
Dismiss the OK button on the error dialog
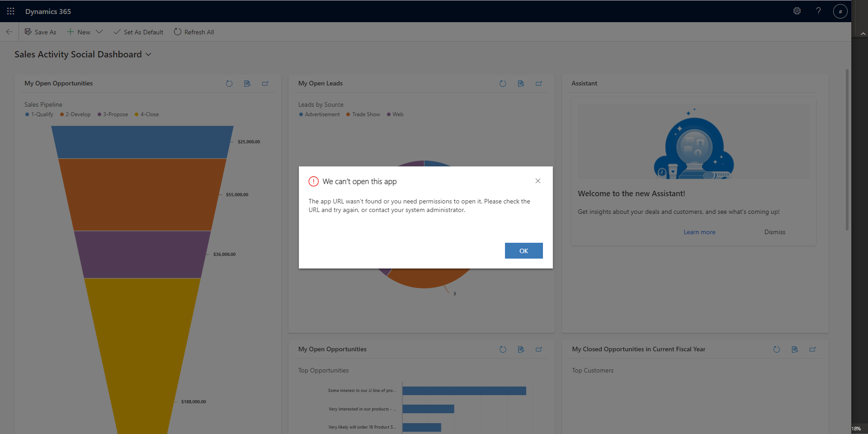pos(524,250)
